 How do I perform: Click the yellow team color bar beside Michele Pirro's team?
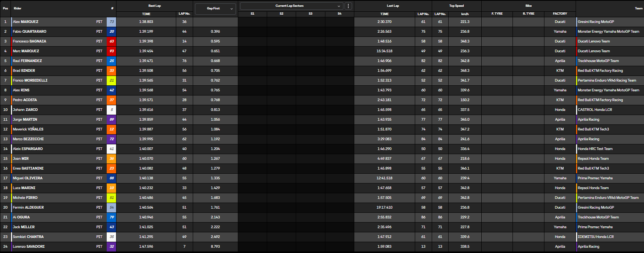click(576, 198)
